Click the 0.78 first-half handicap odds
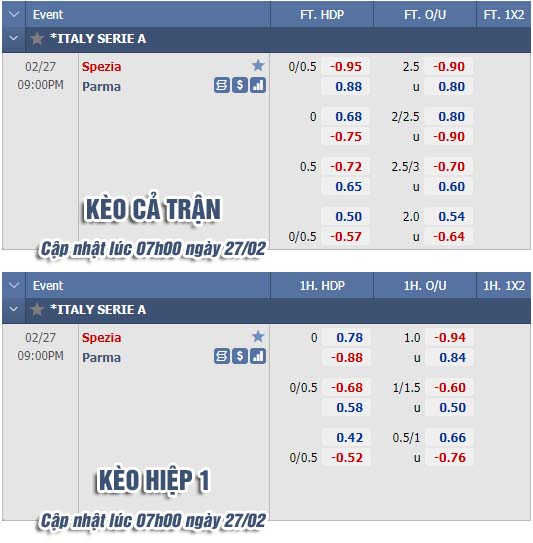The height and width of the screenshot is (543, 533). point(349,338)
